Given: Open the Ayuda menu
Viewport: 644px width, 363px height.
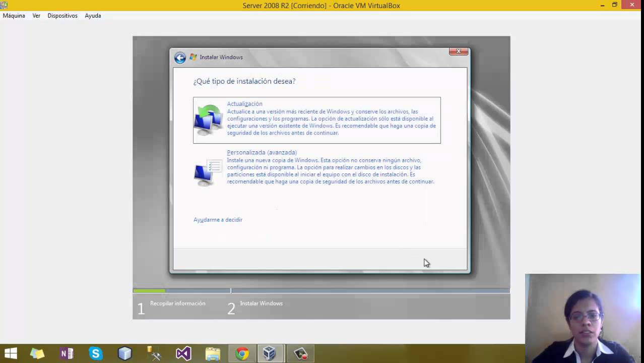Looking at the screenshot, I should [93, 16].
